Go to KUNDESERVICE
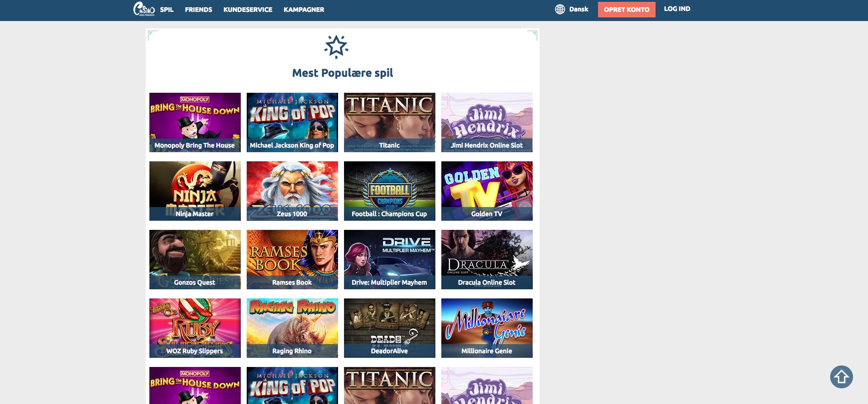Screen dimensions: 868x404 [248, 10]
